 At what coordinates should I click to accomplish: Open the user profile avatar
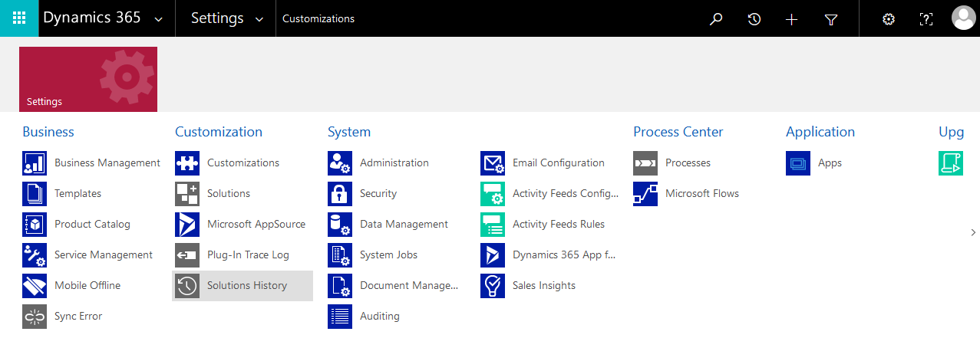click(x=963, y=18)
